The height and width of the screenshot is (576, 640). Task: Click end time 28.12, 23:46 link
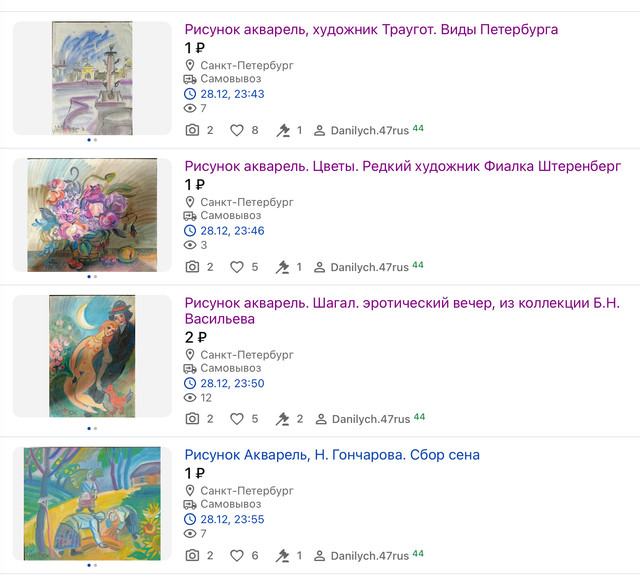232,231
